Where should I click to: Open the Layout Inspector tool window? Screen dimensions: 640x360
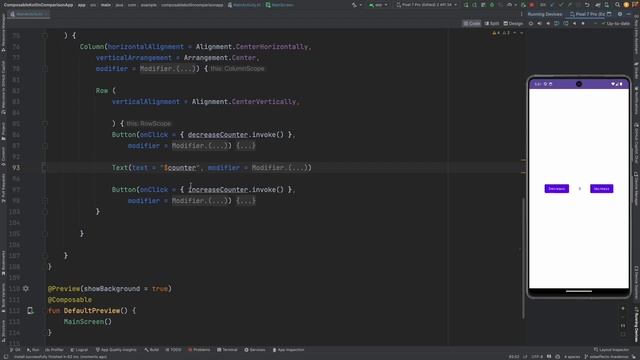pyautogui.click(x=611, y=350)
